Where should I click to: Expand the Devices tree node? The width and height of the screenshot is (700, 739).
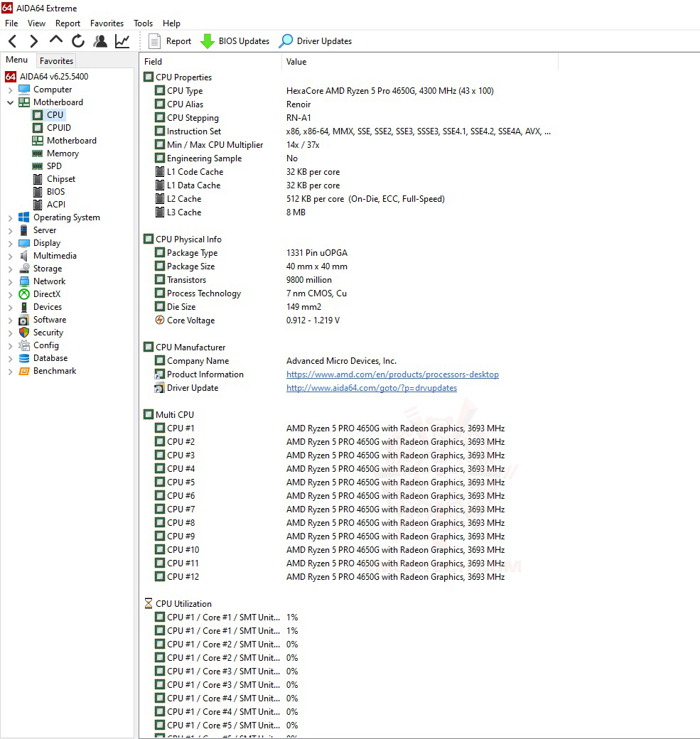(11, 307)
